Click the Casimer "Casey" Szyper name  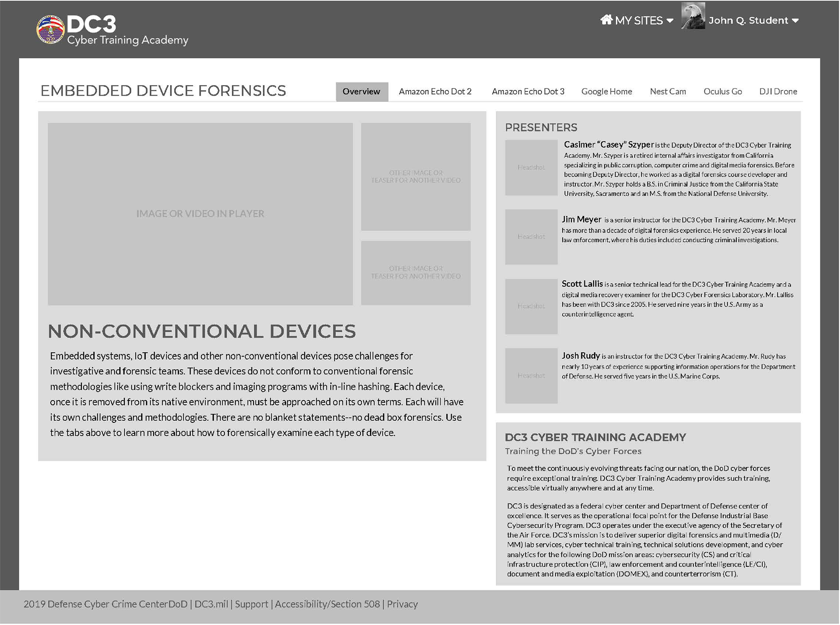[609, 145]
